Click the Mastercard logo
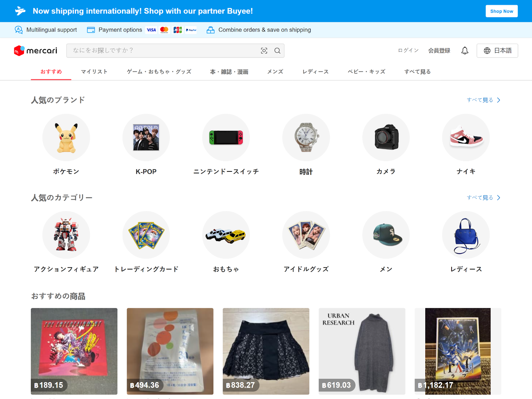Image resolution: width=532 pixels, height=399 pixels. [164, 30]
